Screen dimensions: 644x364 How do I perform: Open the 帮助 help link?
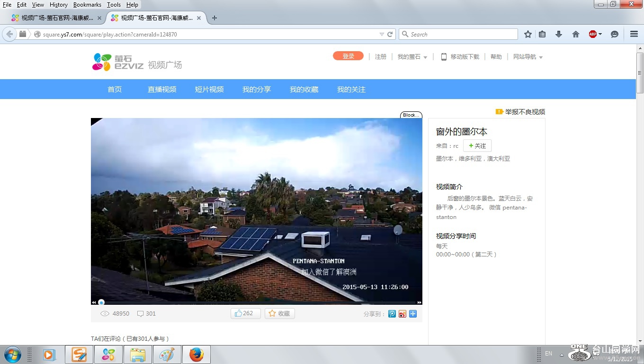click(496, 56)
